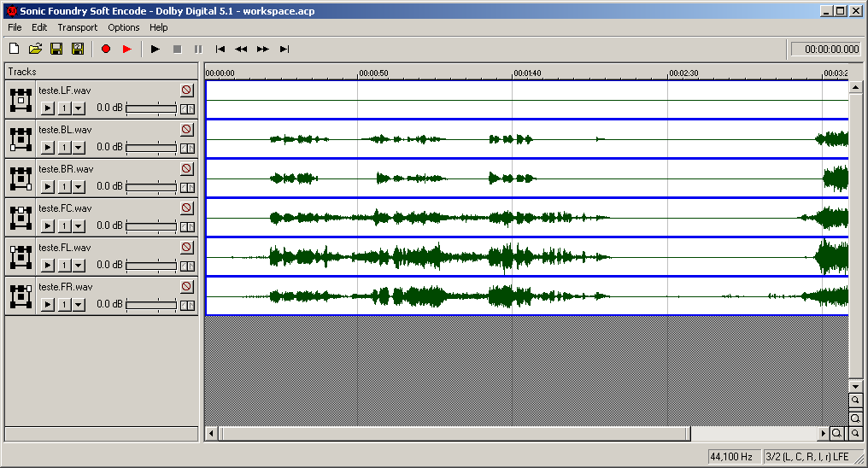868x468 pixels.
Task: Zoom out horizontally with small magnifier icon
Action: pos(854,433)
